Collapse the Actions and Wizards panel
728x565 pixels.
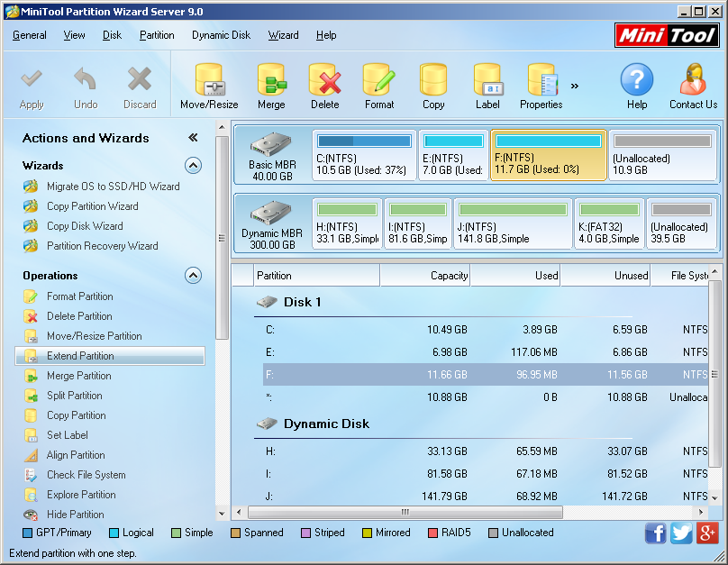(x=193, y=137)
